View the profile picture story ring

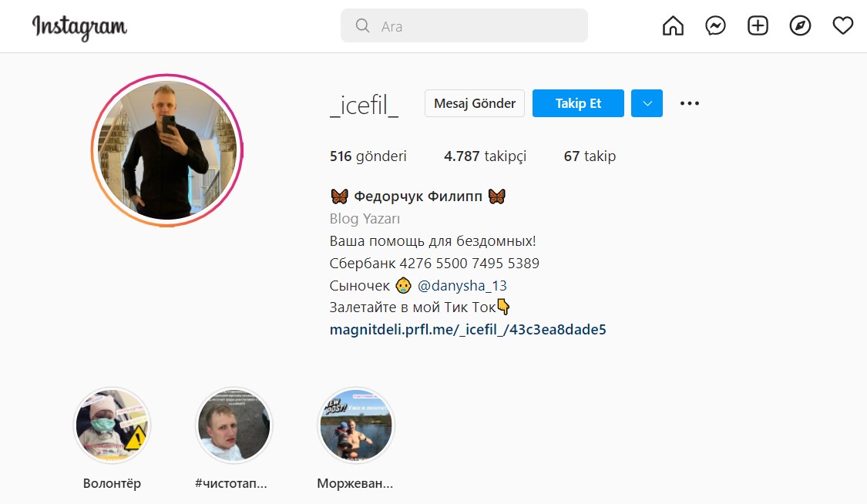tap(167, 150)
